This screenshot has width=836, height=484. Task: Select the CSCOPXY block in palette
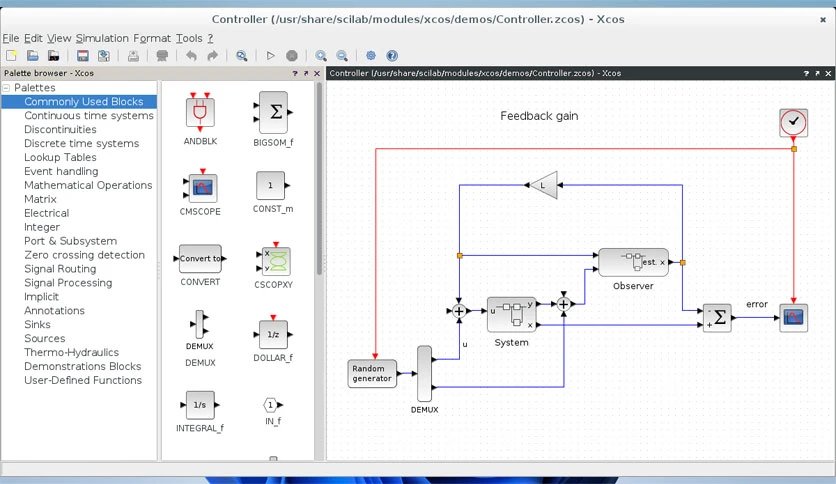[274, 260]
